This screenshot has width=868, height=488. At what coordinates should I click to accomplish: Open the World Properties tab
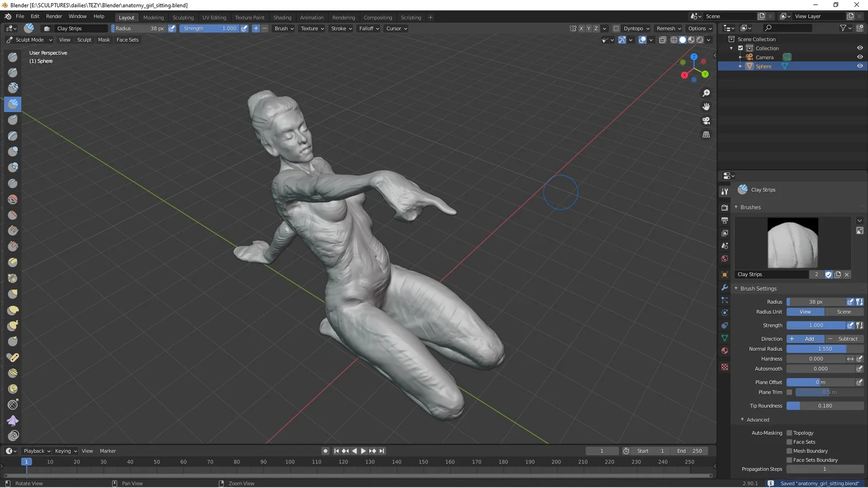[724, 259]
